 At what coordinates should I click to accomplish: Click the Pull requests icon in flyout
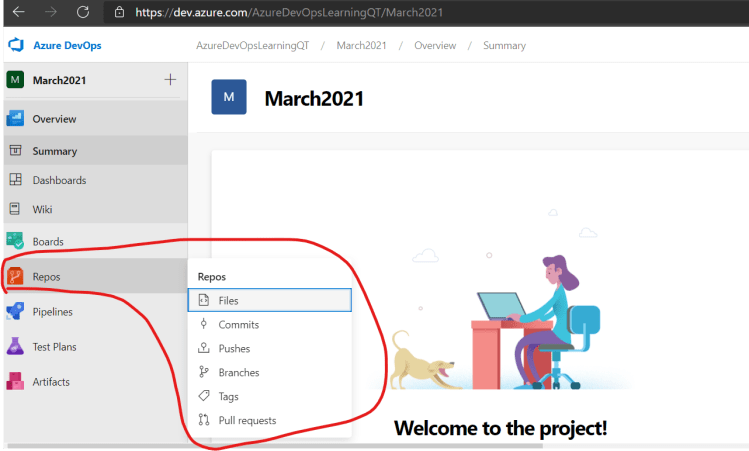(x=204, y=419)
